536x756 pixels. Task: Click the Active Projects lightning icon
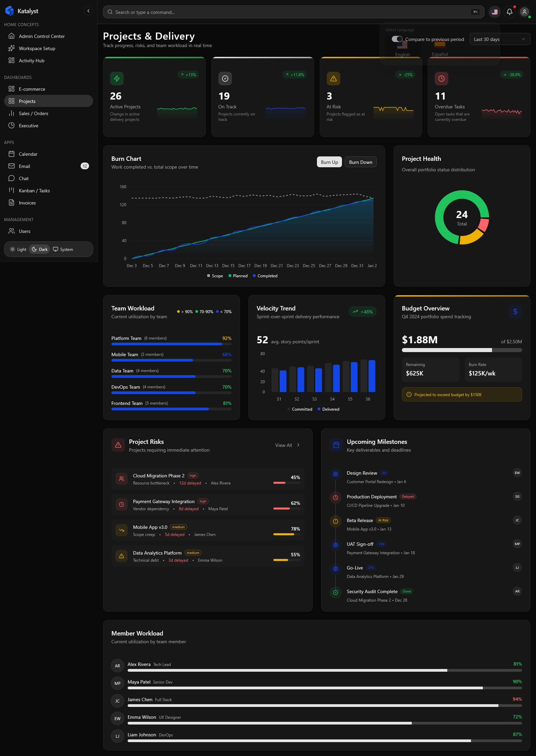click(117, 79)
